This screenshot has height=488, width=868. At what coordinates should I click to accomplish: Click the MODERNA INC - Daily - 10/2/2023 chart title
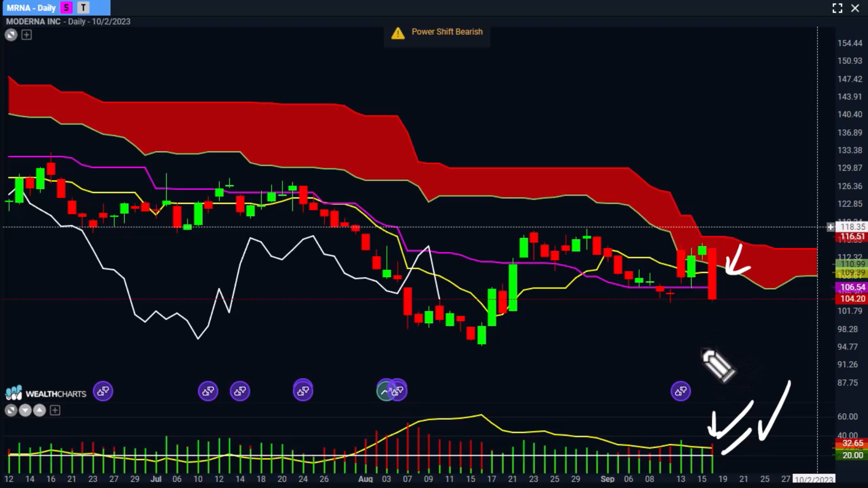click(68, 21)
